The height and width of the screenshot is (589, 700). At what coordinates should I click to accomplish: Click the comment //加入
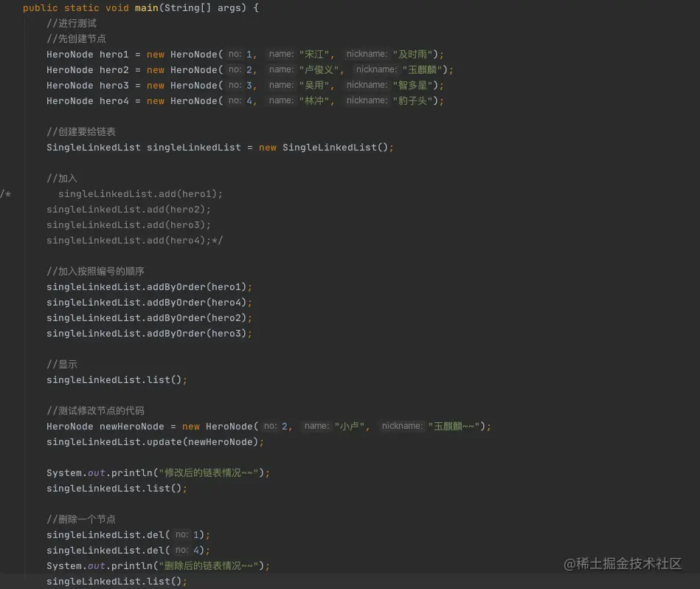(62, 179)
